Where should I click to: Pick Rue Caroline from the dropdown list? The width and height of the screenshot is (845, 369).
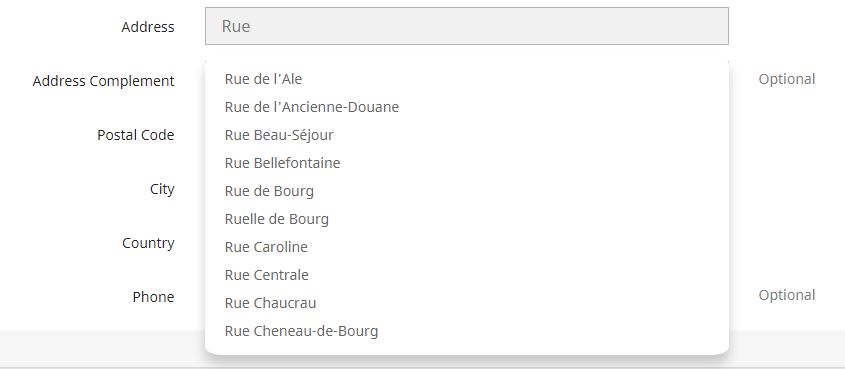tap(467, 247)
